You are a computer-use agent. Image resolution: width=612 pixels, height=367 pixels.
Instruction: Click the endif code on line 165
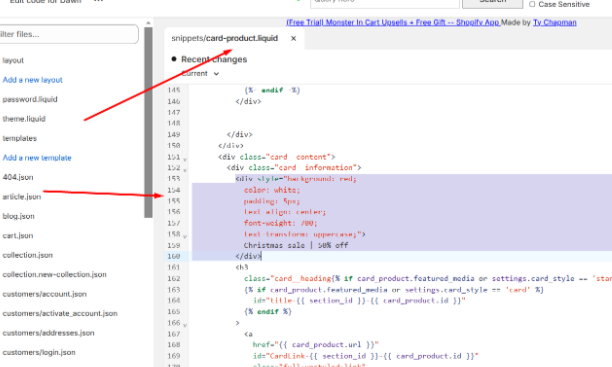(x=268, y=312)
